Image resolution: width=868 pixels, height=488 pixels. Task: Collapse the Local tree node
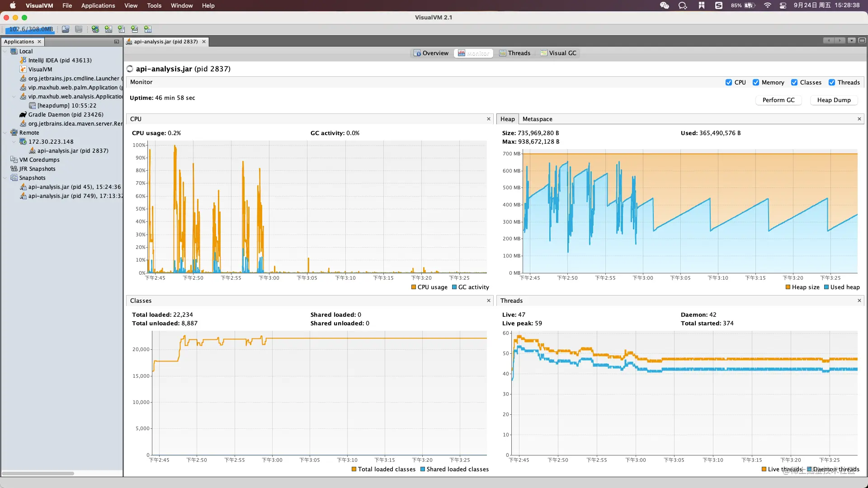(5, 51)
